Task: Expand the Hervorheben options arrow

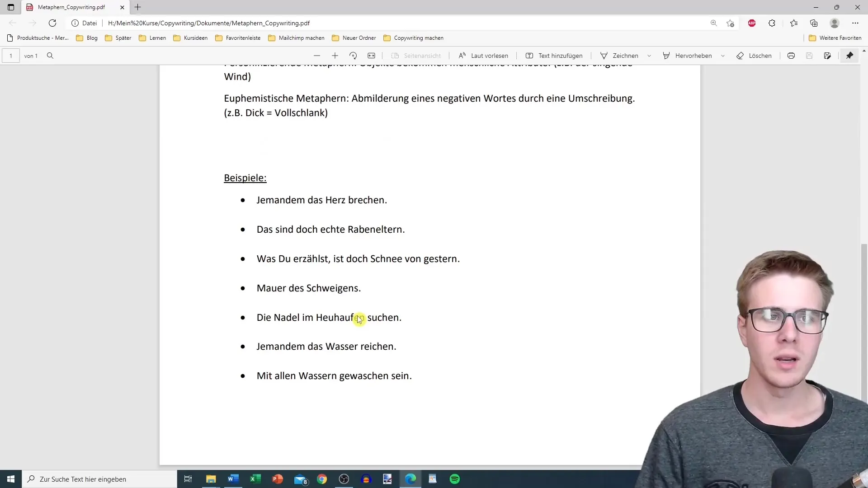Action: coord(723,56)
